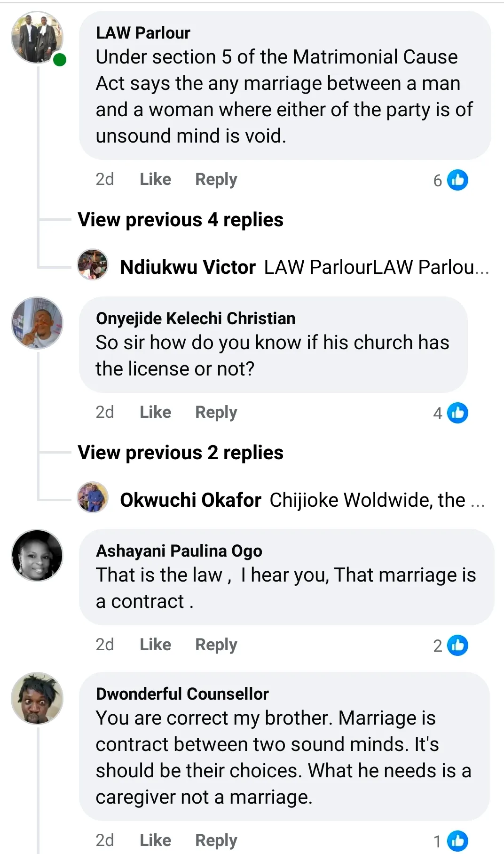This screenshot has height=854, width=504.
Task: Click the like reaction icon on LAW Parlour's comment
Action: click(457, 180)
